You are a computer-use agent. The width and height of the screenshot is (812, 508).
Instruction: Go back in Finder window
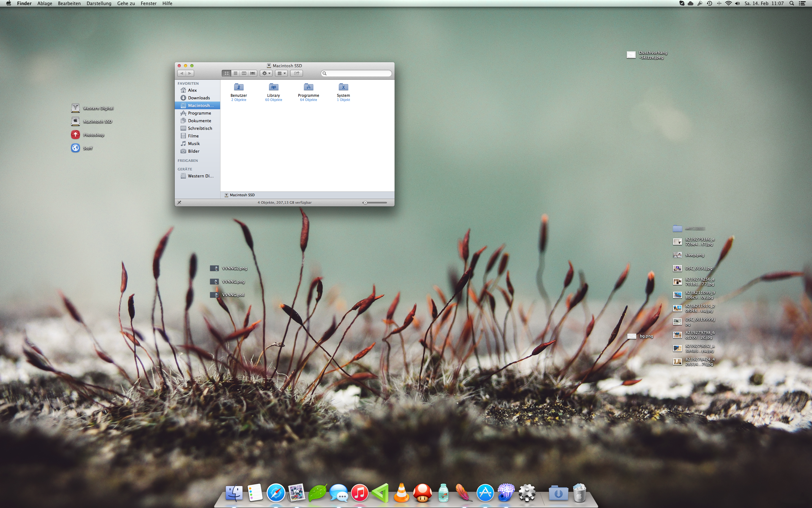tap(182, 73)
